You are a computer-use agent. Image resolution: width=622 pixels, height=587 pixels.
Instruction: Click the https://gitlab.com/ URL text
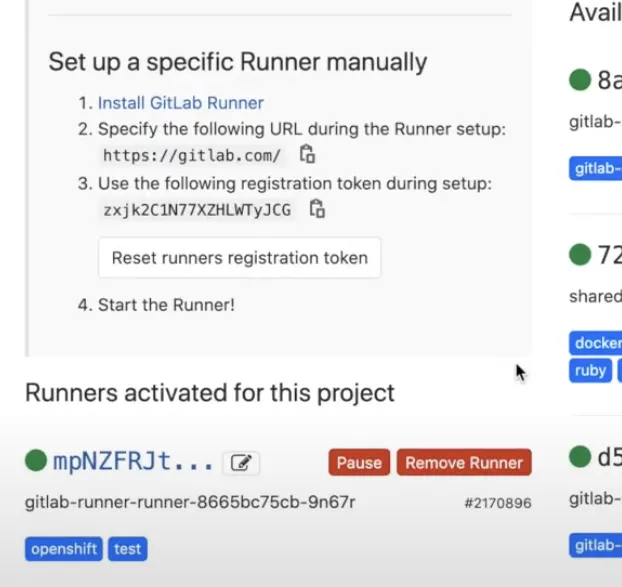(x=192, y=156)
